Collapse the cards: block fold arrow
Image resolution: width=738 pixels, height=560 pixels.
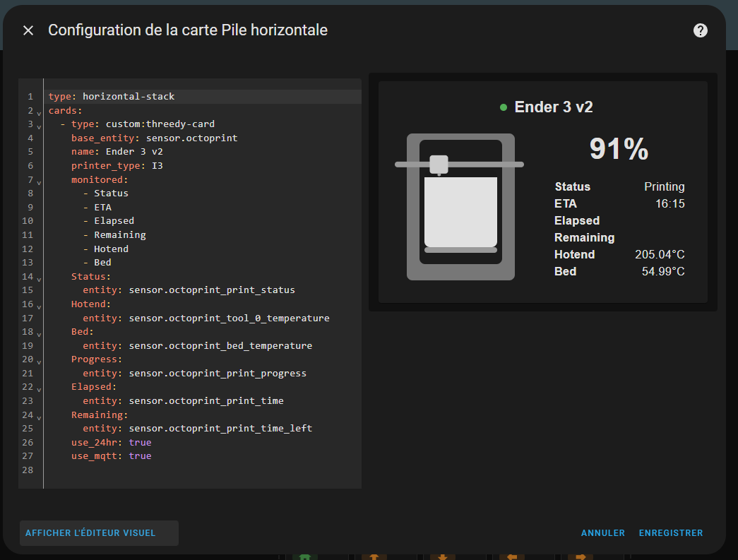39,114
